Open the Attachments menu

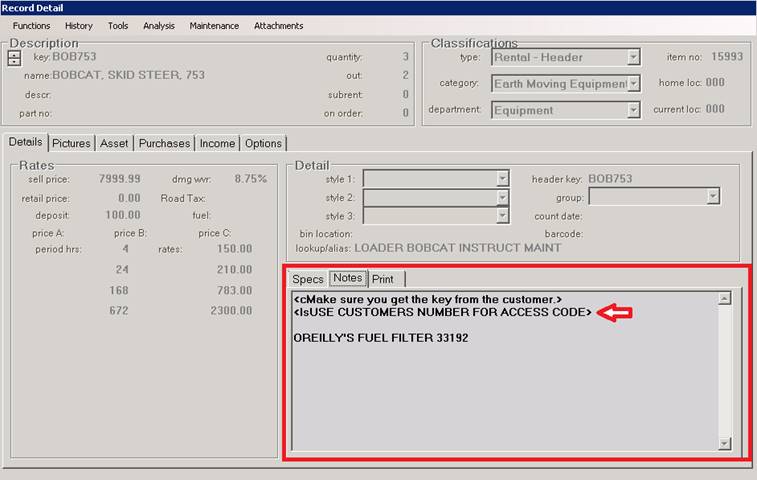[x=279, y=26]
